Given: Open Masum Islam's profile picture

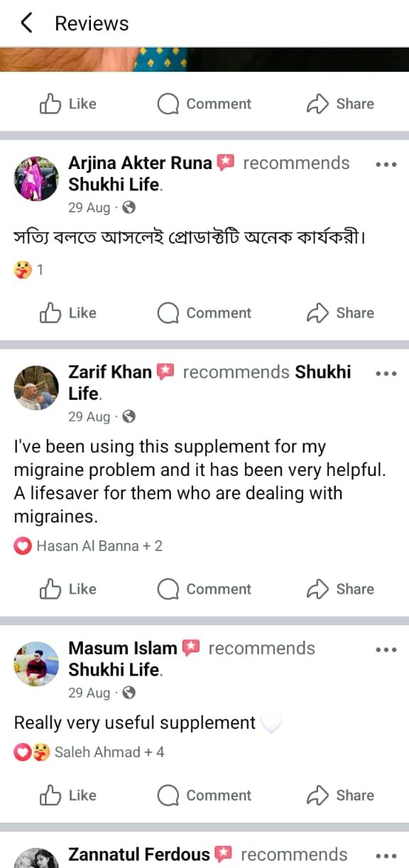Looking at the screenshot, I should 36,664.
